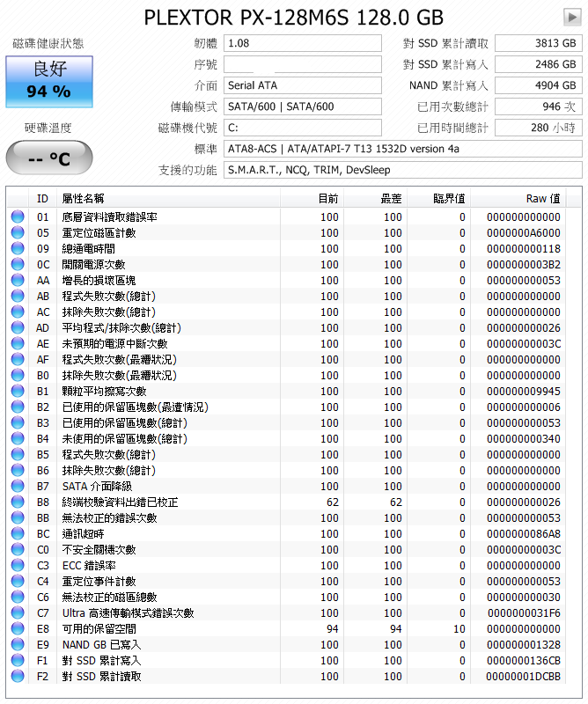Click the 良好 94 % health status button
The width and height of the screenshot is (588, 704).
coord(49,82)
